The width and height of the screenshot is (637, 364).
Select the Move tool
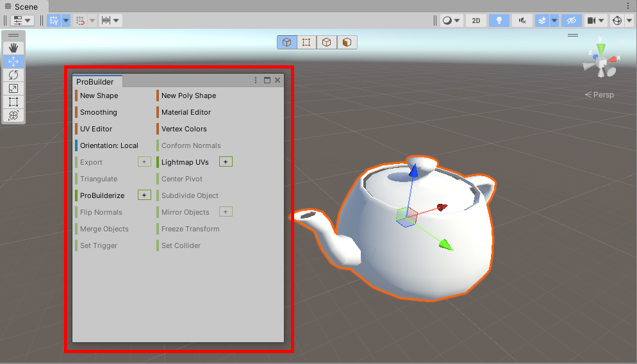click(13, 62)
